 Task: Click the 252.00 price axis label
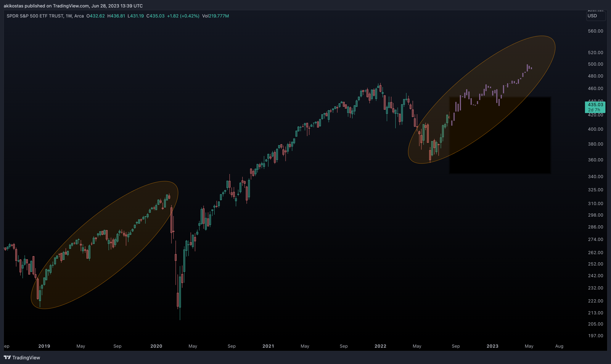pyautogui.click(x=595, y=264)
